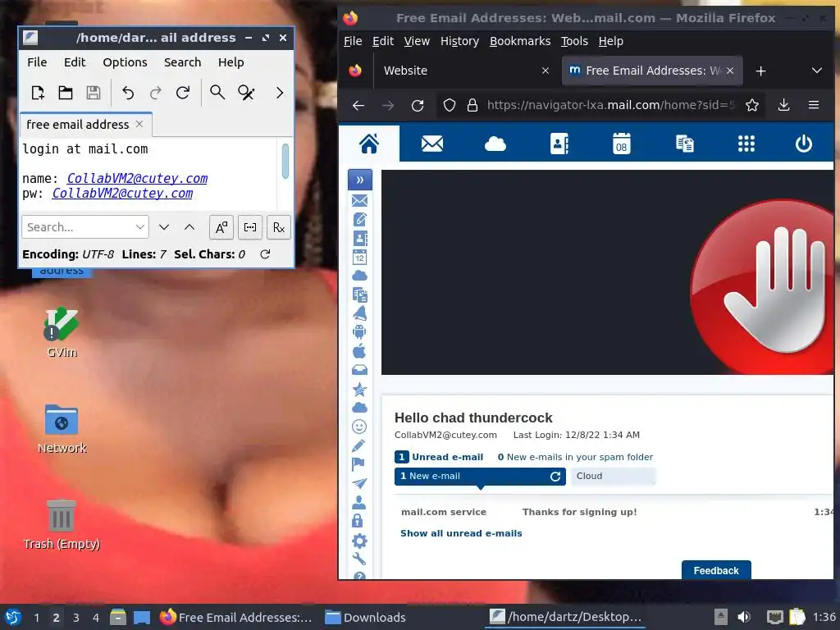Click the pw CollabVM2@cutey.com link
840x630 pixels.
(122, 194)
